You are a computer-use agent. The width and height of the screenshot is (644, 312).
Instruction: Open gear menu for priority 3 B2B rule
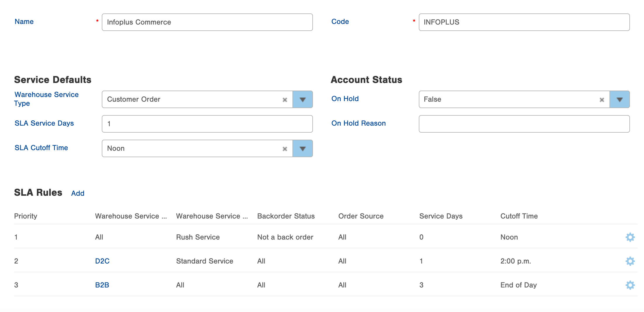click(x=630, y=285)
